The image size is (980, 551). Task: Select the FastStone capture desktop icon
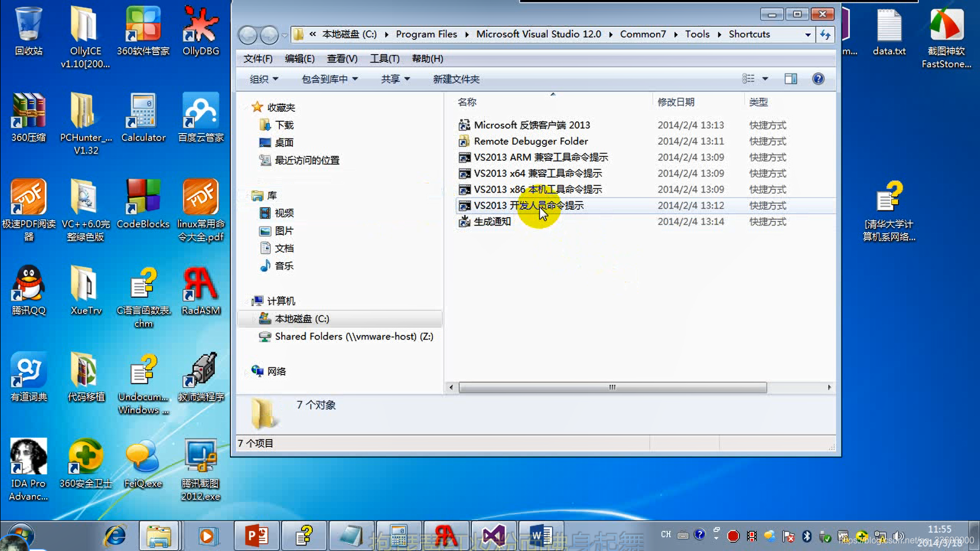(947, 37)
